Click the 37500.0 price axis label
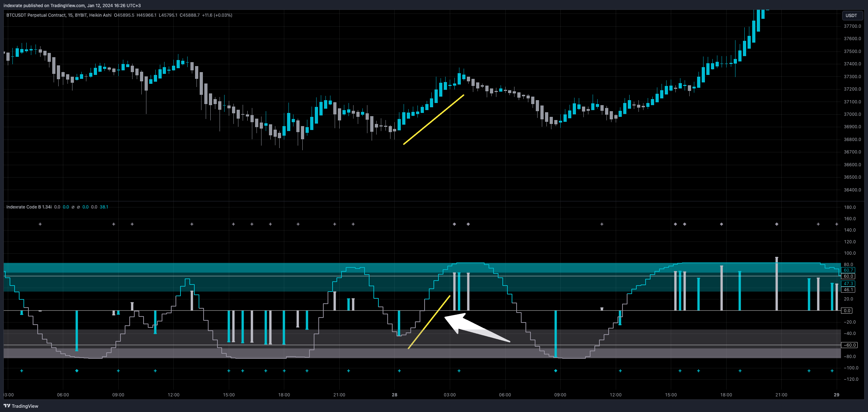Viewport: 868px width, 412px height. click(x=852, y=51)
